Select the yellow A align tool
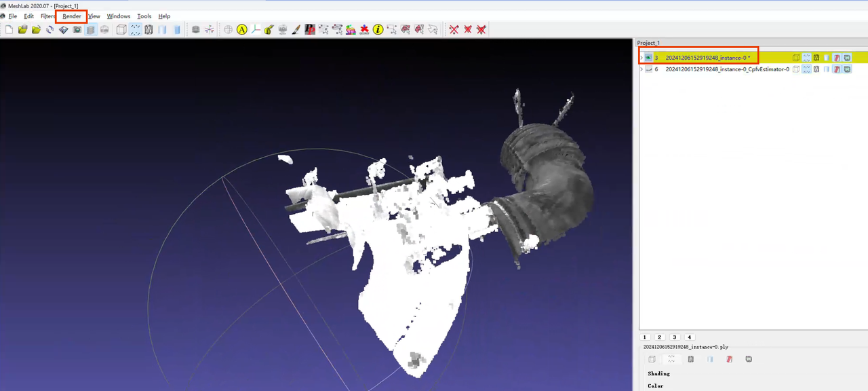Screen dimensions: 868x391 pos(241,29)
